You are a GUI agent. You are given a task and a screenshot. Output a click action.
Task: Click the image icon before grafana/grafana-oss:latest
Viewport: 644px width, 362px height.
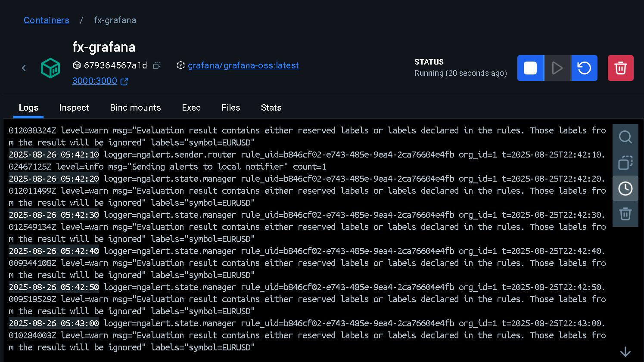180,65
